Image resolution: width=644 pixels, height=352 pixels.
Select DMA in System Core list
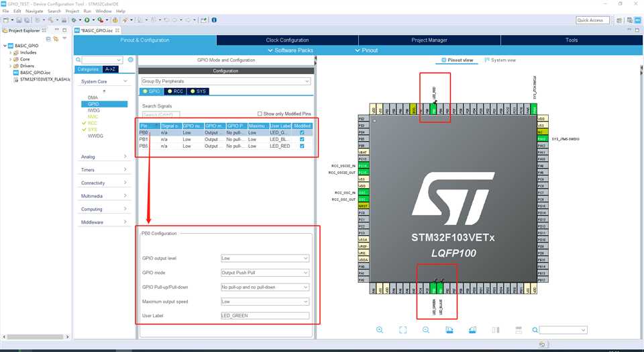click(93, 97)
